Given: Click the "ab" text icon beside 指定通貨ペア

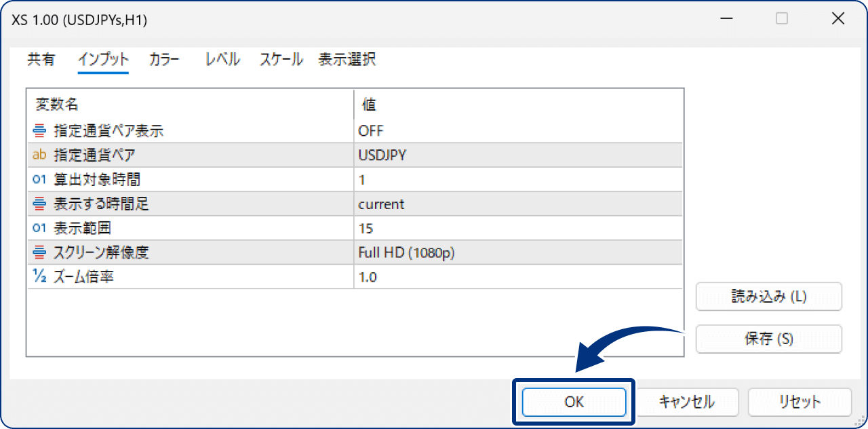Looking at the screenshot, I should tap(39, 155).
